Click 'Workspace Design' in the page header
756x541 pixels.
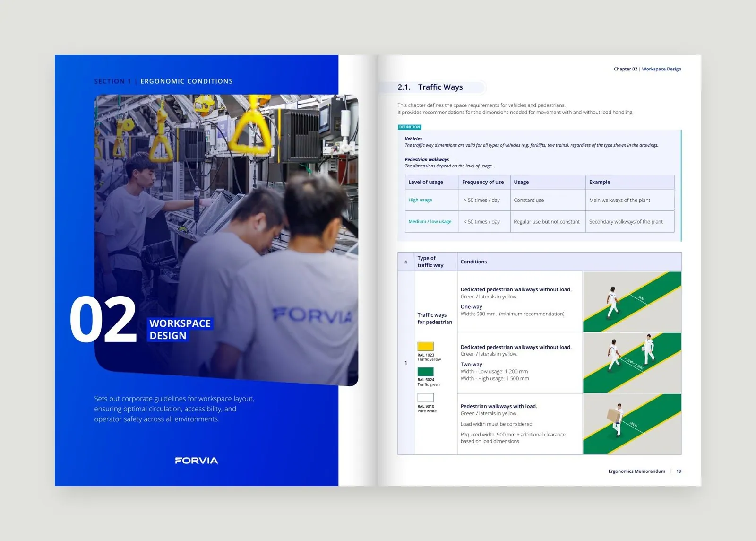[x=661, y=69]
